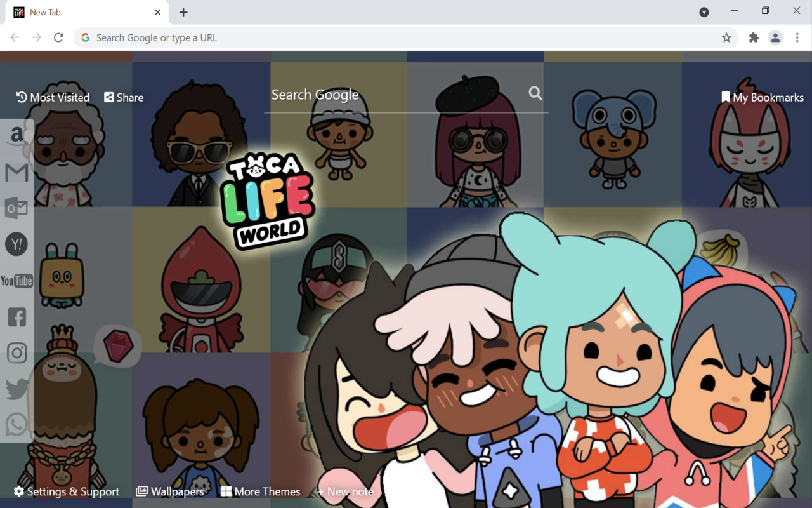
Task: Add a New note
Action: click(x=345, y=491)
